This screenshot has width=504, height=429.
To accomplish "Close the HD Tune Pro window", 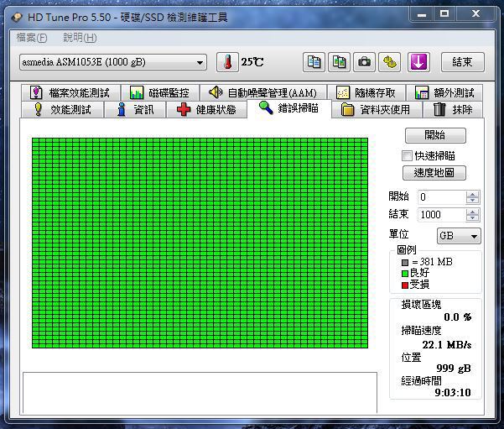I will 475,14.
